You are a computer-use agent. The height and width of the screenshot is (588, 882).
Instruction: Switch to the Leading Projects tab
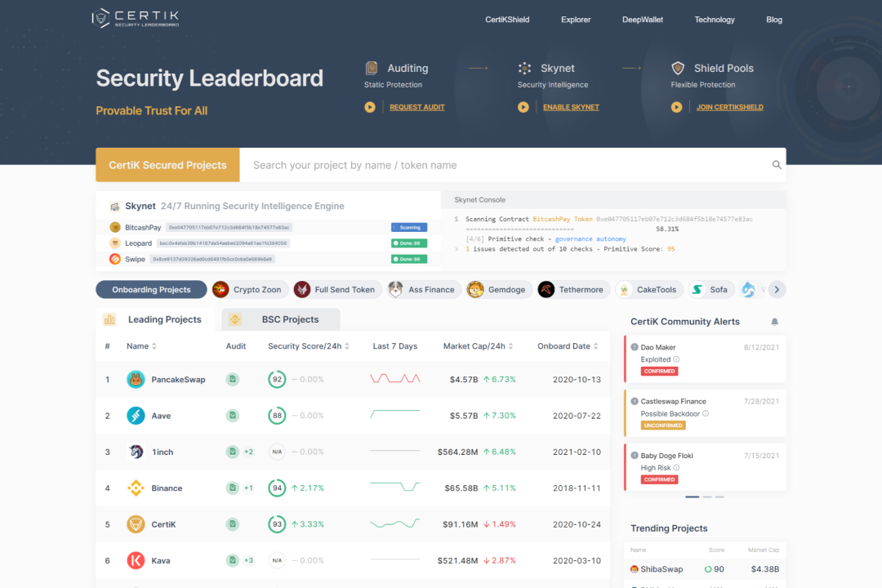click(154, 319)
